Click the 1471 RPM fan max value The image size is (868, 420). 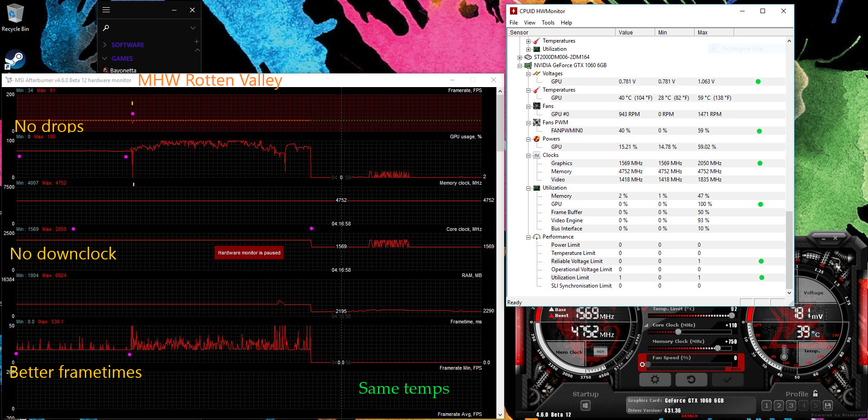pyautogui.click(x=710, y=114)
